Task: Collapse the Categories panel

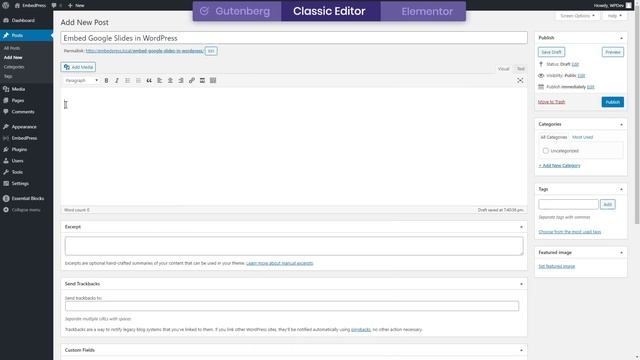Action: (621, 124)
